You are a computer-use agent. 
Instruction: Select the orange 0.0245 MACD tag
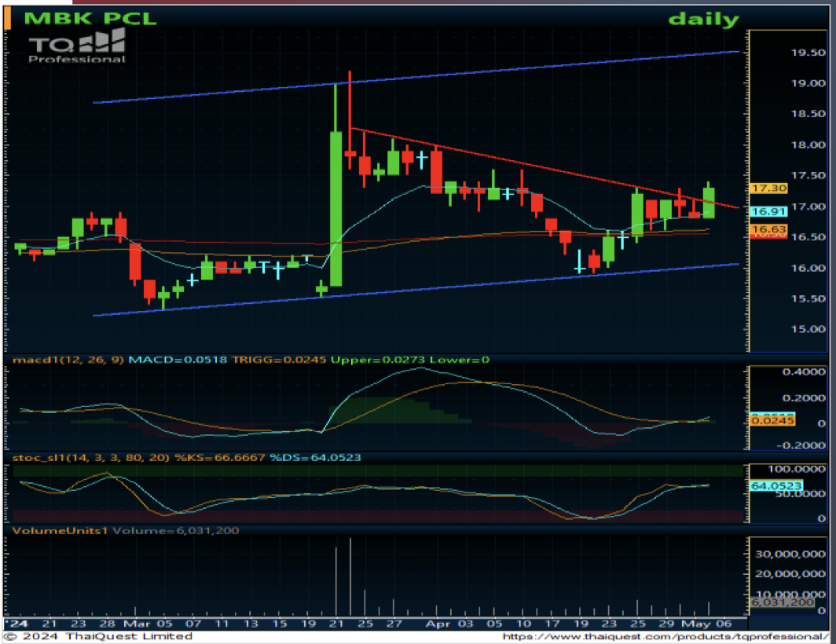tap(772, 421)
